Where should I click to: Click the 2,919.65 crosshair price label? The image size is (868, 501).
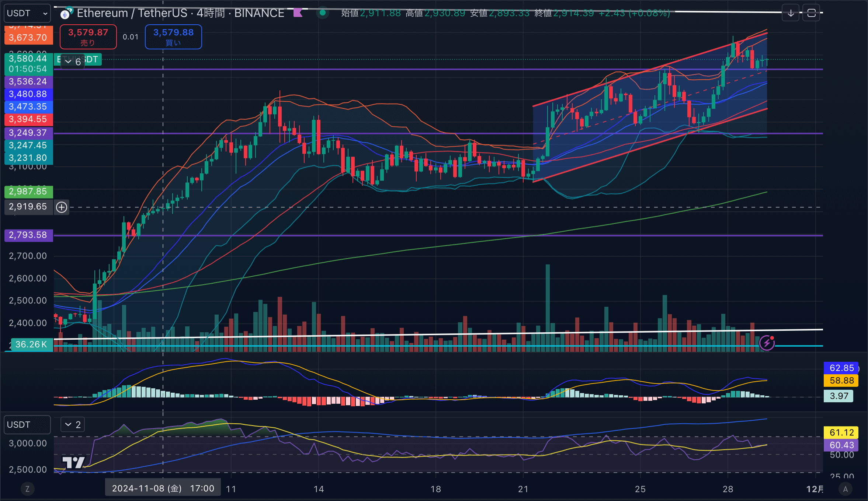(x=28, y=207)
